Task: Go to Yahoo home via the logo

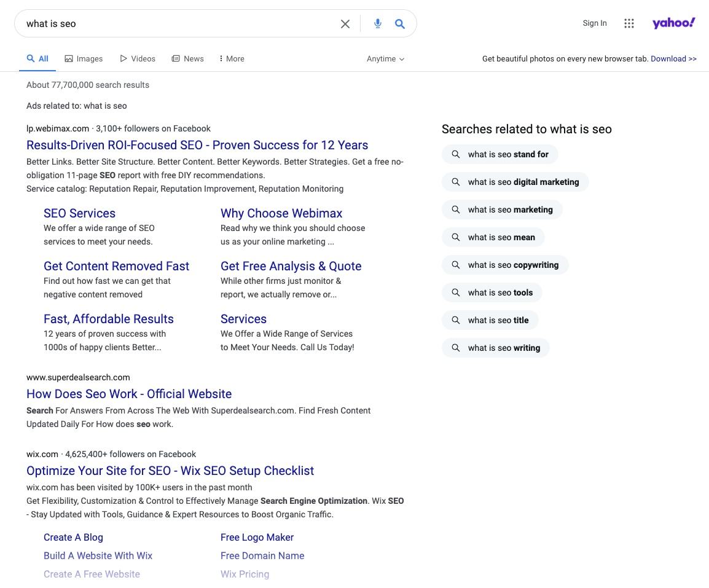Action: (x=674, y=23)
